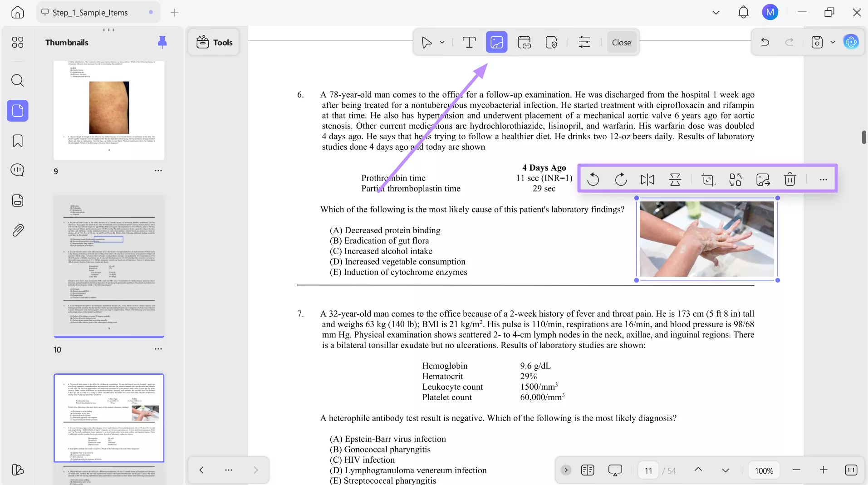Delete the selected image with the trash icon

tap(790, 179)
